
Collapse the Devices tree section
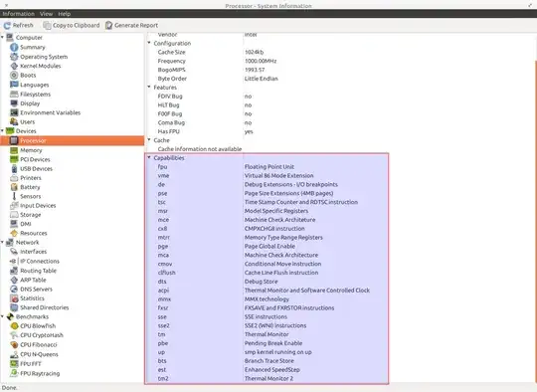coord(2,130)
